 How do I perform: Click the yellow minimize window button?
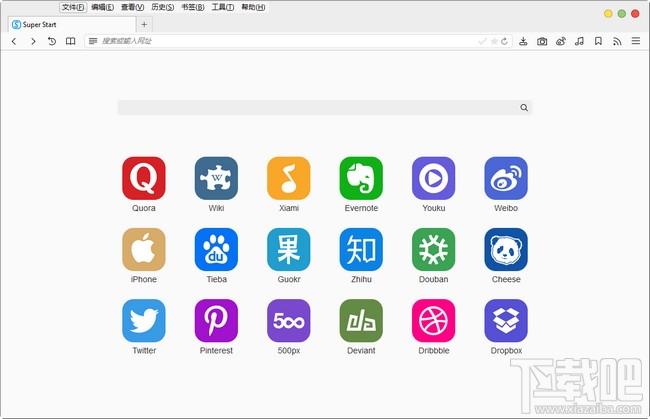pos(608,14)
